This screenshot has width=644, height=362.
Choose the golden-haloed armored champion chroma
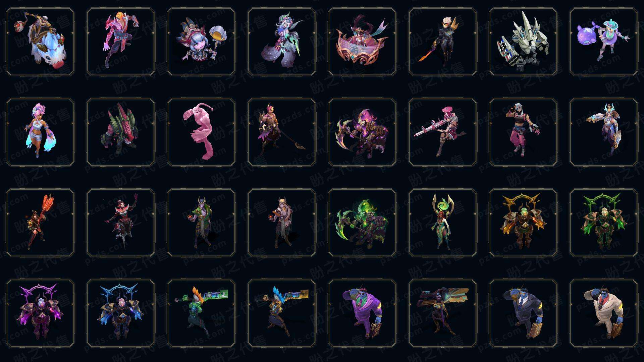[523, 223]
